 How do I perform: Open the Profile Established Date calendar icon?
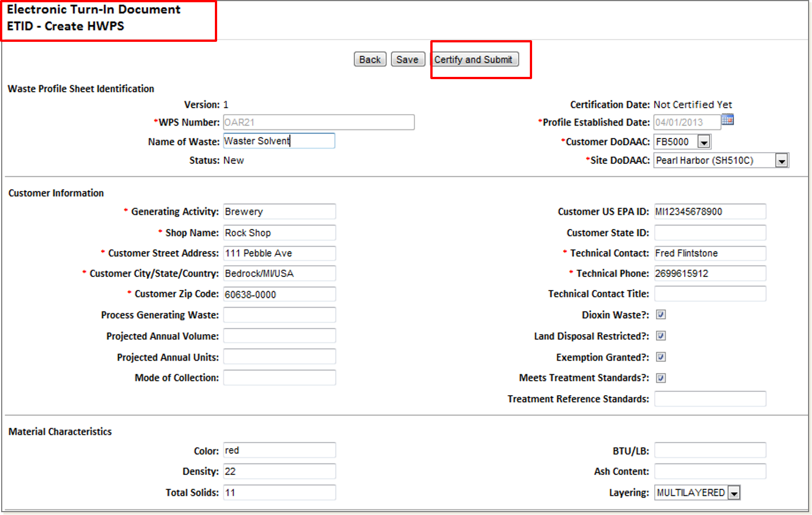(x=728, y=120)
